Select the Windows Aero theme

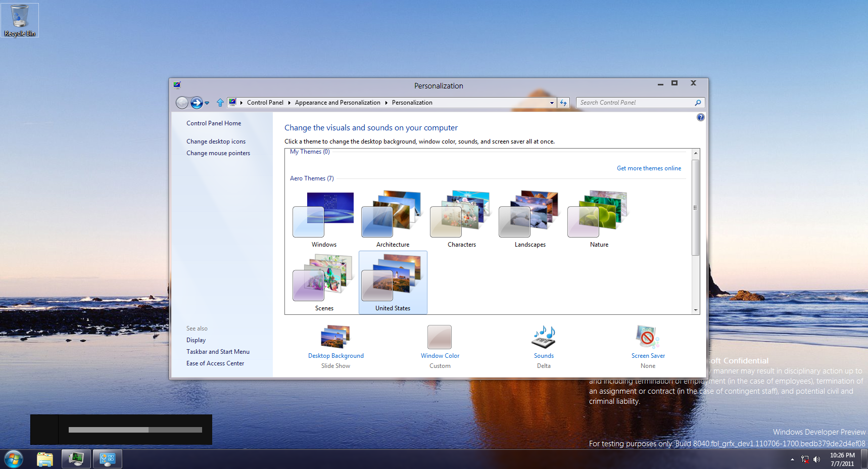(324, 219)
